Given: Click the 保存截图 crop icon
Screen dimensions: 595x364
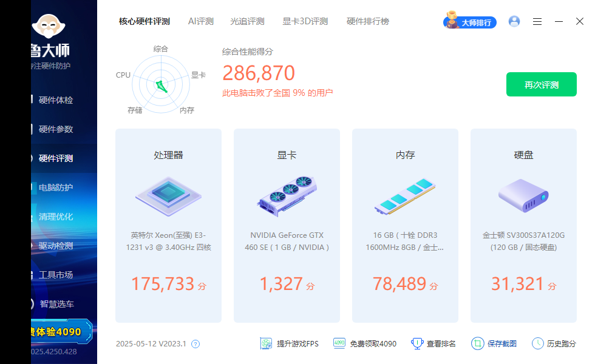Looking at the screenshot, I should (x=477, y=343).
